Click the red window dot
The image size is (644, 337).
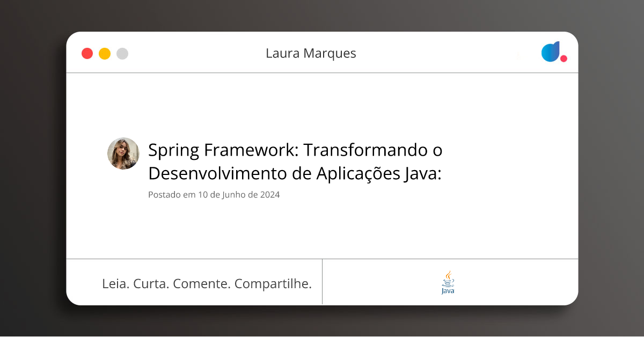click(x=87, y=54)
